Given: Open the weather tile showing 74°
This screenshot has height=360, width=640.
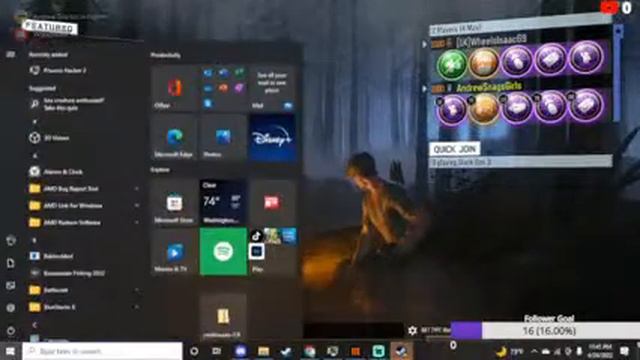Looking at the screenshot, I should pyautogui.click(x=223, y=203).
